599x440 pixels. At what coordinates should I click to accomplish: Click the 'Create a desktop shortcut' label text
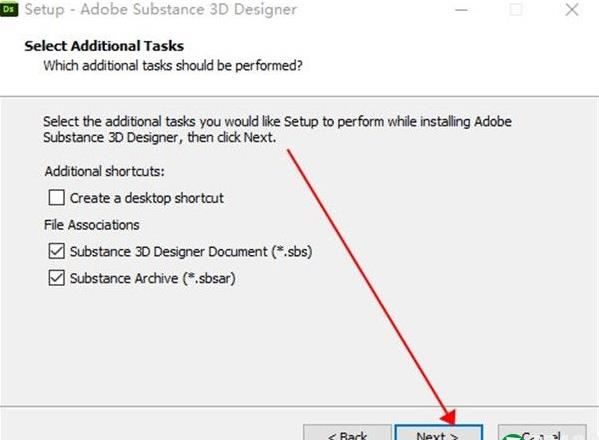[x=147, y=198]
